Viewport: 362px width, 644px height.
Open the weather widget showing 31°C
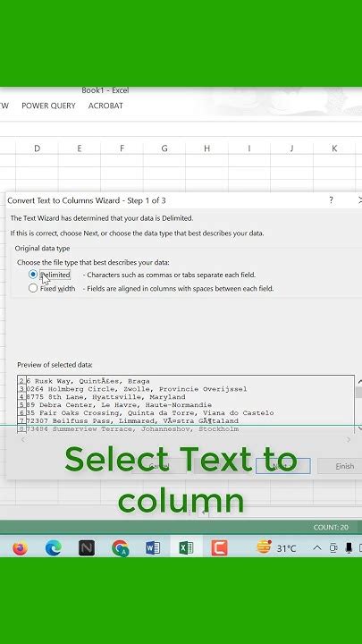(x=276, y=548)
